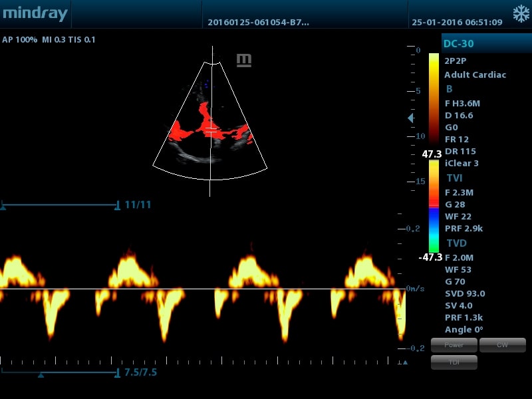Click the Doppler sample volume gate marker

pos(211,130)
